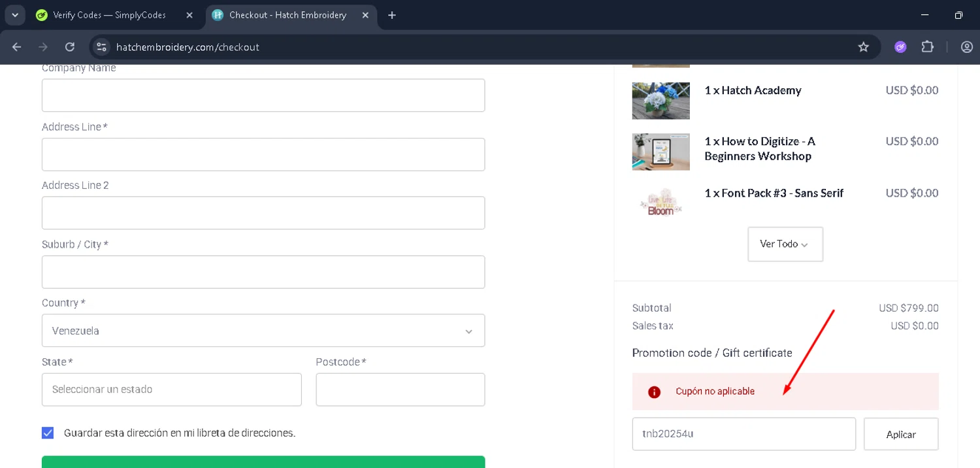980x468 pixels.
Task: Click the red error icon in coupon alert
Action: click(x=654, y=392)
